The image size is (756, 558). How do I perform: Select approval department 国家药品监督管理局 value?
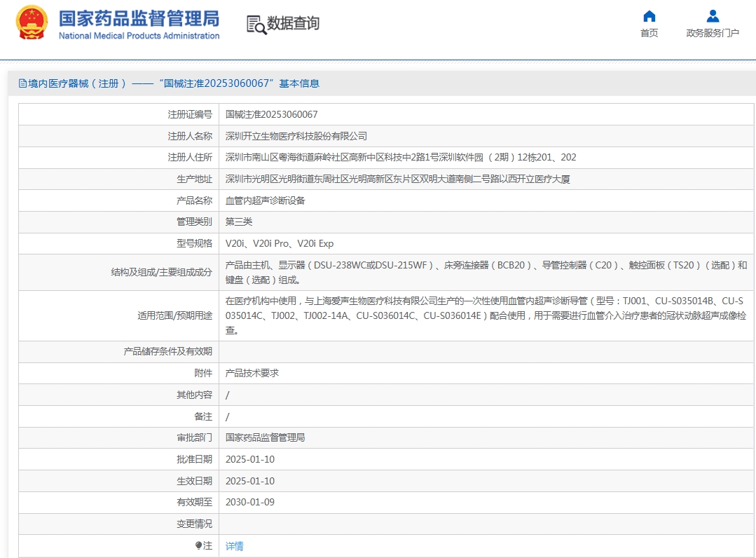point(265,438)
